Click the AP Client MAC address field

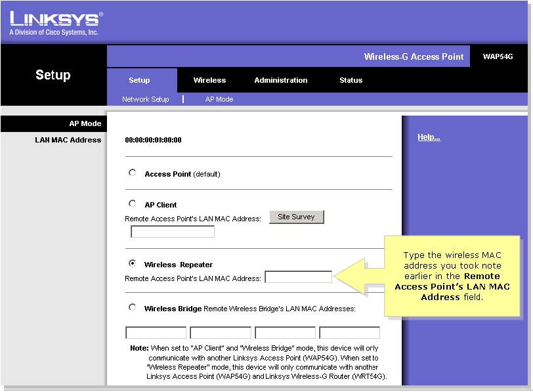(x=173, y=231)
